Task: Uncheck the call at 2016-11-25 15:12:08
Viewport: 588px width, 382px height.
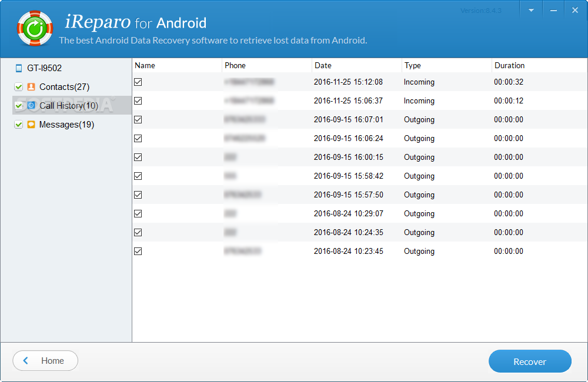Action: pyautogui.click(x=138, y=82)
